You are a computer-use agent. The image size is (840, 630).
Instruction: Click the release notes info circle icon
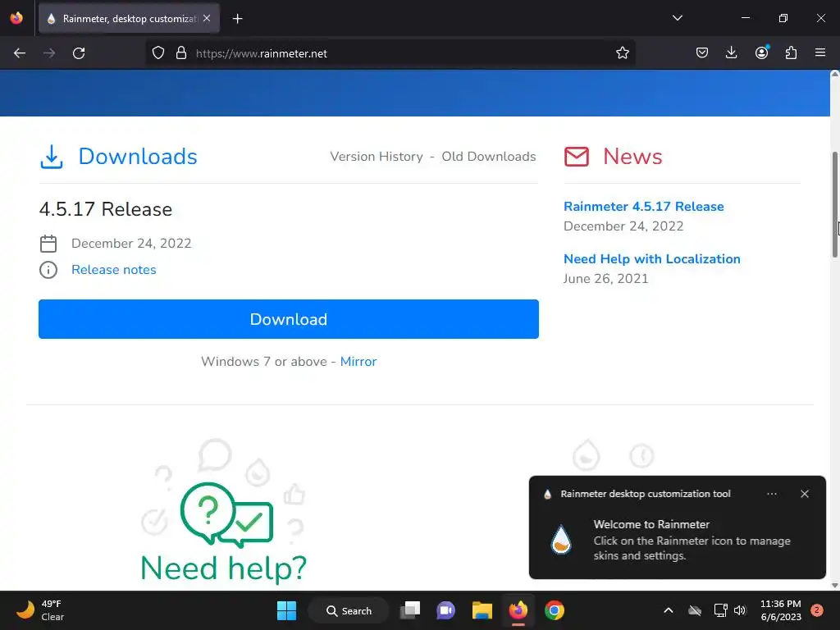point(48,269)
